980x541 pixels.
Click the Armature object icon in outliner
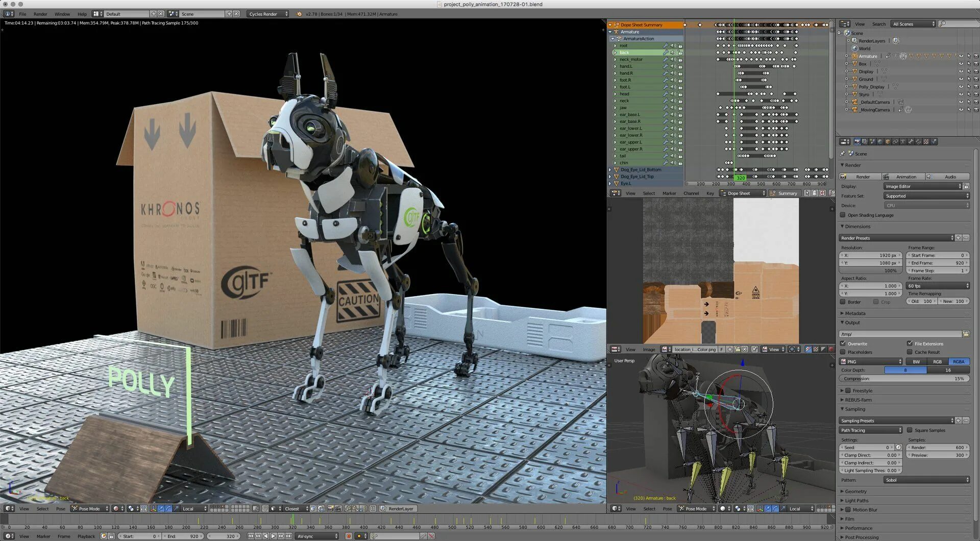click(x=854, y=56)
